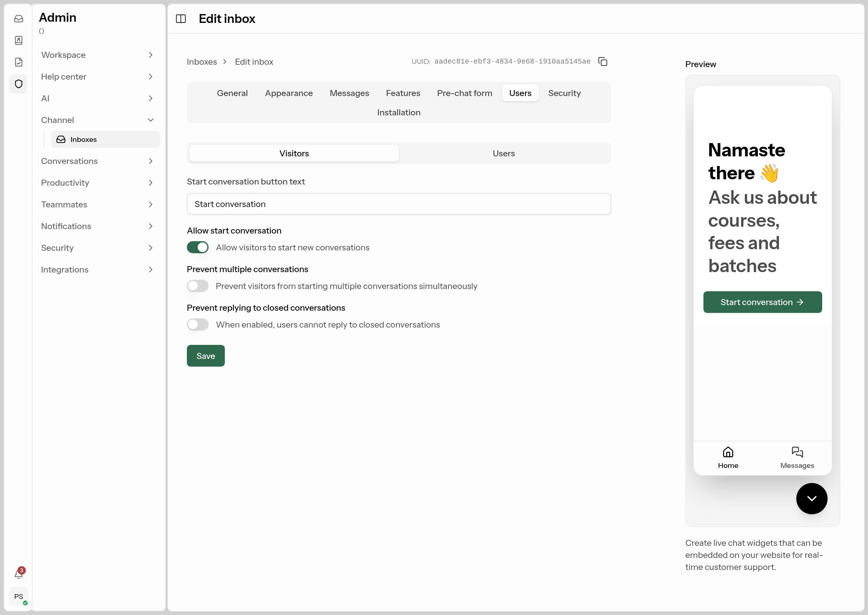The image size is (868, 615).
Task: Collapse the chat widget with round button
Action: coord(812,498)
